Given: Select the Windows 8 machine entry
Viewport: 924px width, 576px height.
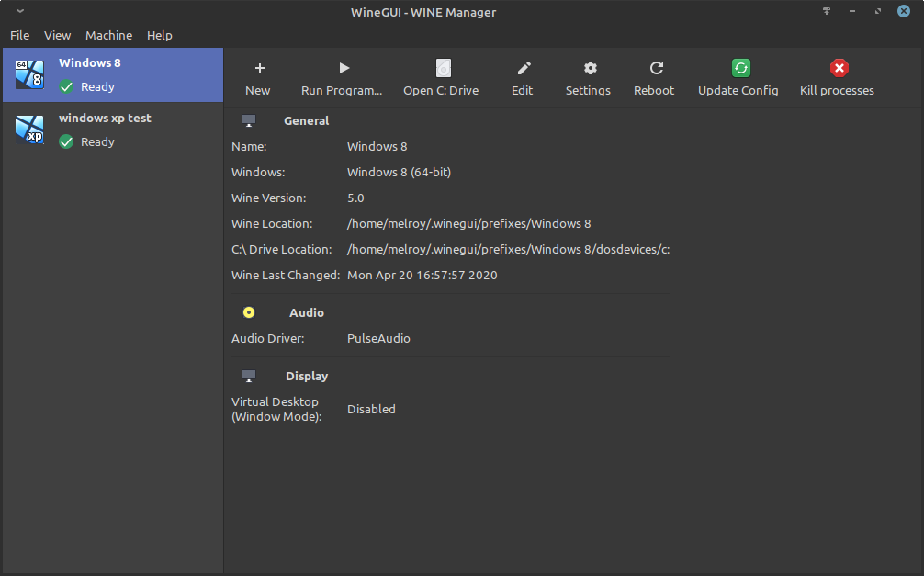Looking at the screenshot, I should [x=113, y=75].
